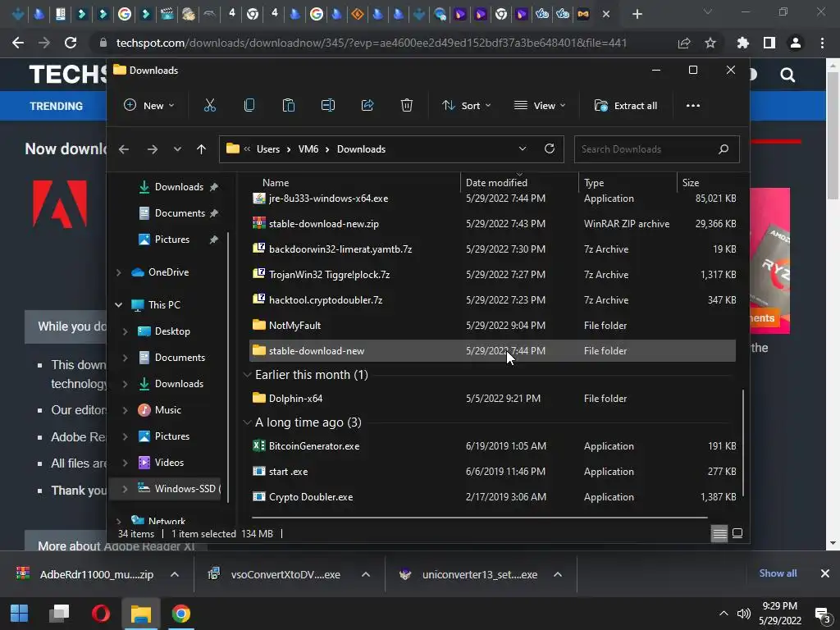Switch to large thumbnails view toggle
The height and width of the screenshot is (630, 840).
737,534
